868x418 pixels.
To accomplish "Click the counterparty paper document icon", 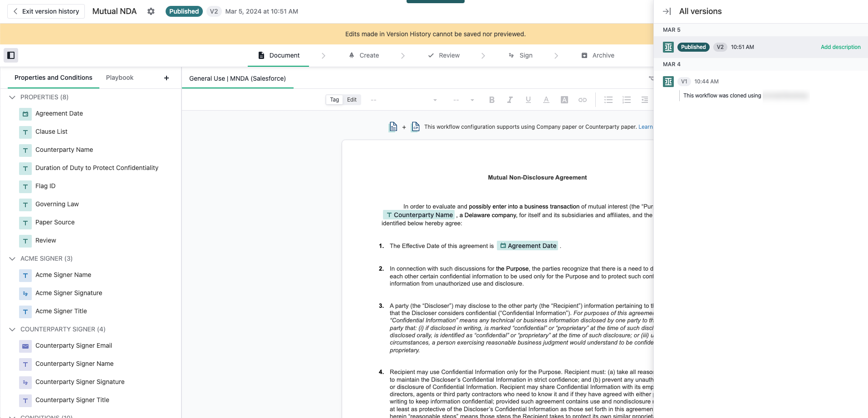I will click(416, 127).
